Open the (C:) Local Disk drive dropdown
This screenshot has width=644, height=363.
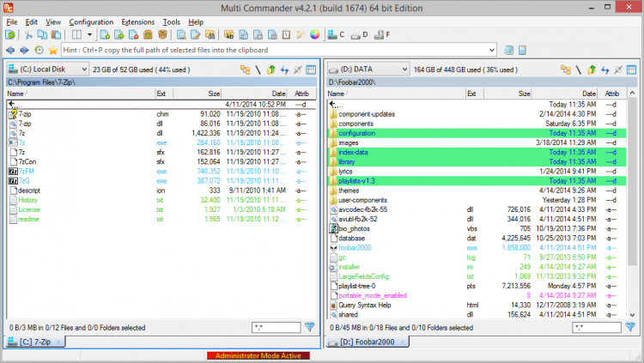(x=47, y=70)
